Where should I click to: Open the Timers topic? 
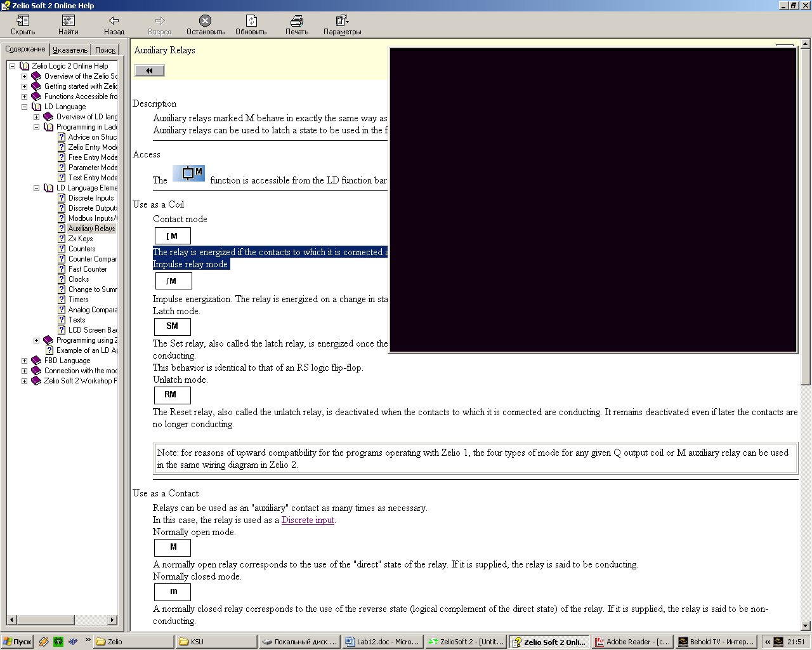79,300
